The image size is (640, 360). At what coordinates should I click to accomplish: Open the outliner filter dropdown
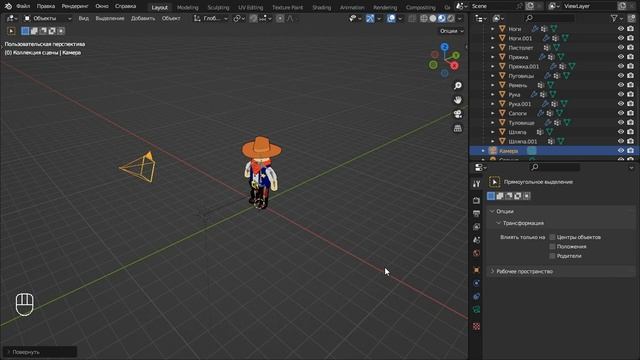616,18
